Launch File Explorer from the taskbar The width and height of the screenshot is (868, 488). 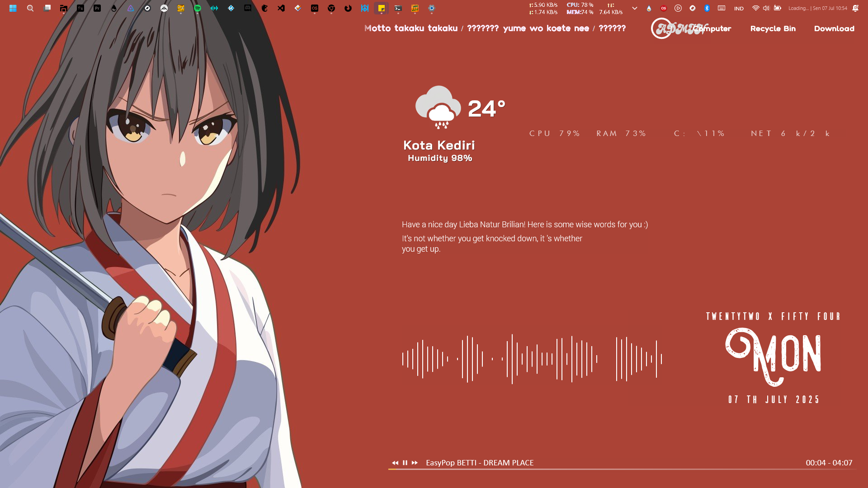pyautogui.click(x=64, y=8)
